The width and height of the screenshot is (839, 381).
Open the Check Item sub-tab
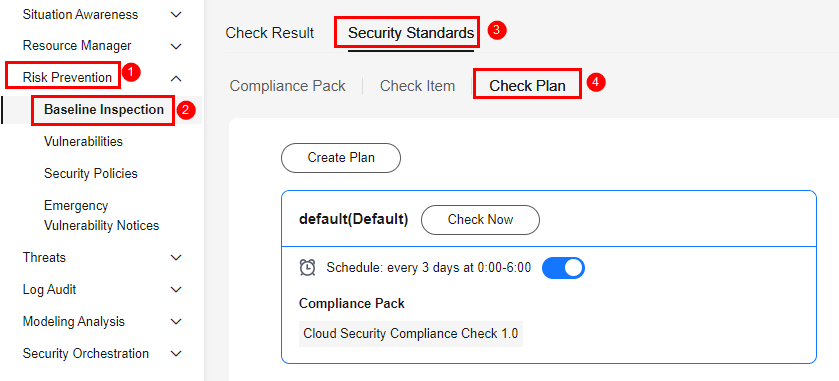pos(417,86)
